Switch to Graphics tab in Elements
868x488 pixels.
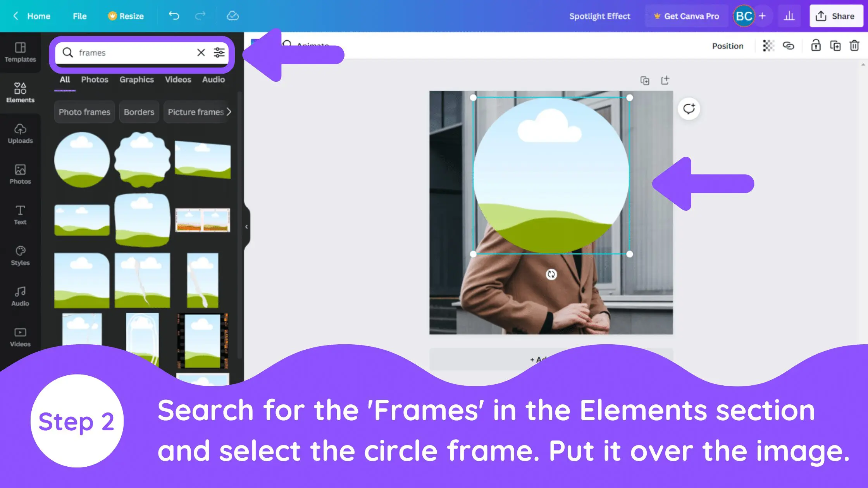click(x=136, y=79)
